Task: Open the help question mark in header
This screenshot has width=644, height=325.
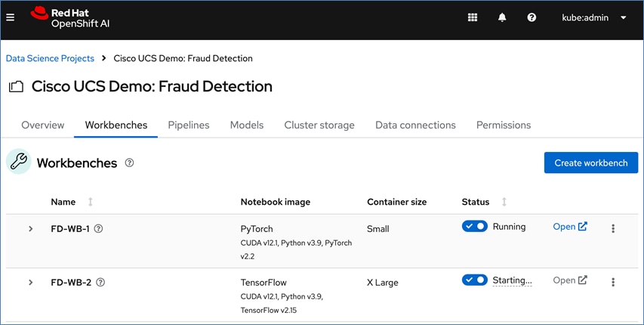Action: pyautogui.click(x=532, y=17)
